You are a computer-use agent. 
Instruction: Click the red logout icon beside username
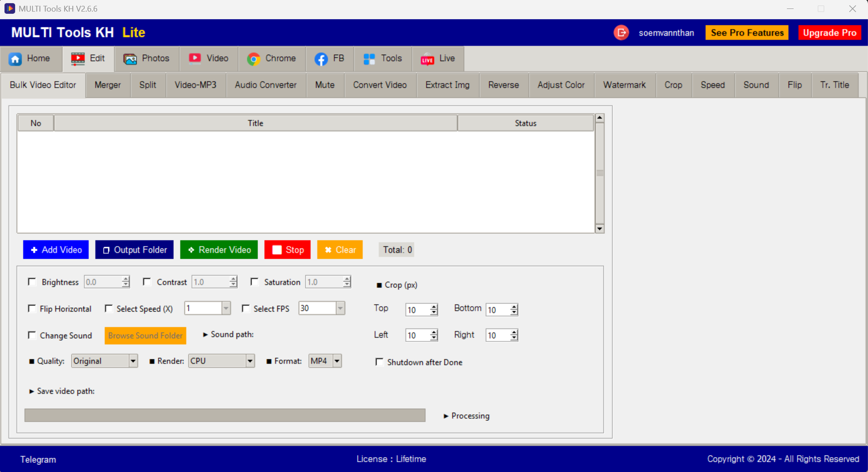coord(621,33)
